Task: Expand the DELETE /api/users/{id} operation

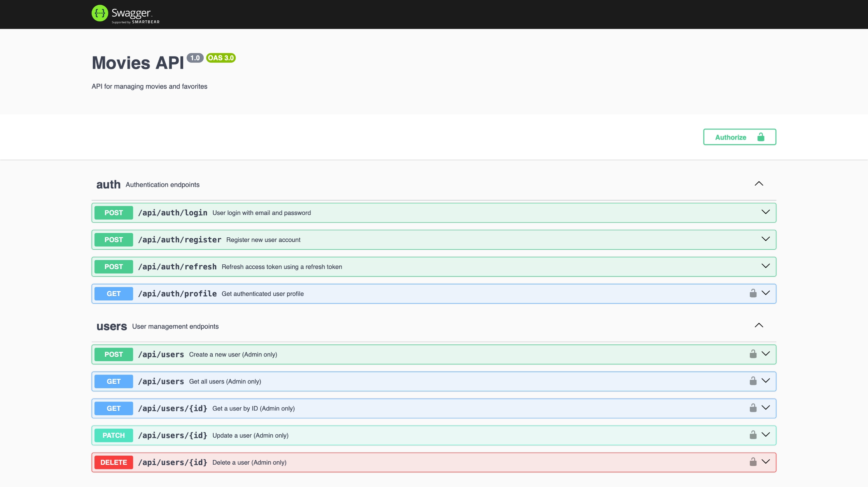Action: [x=766, y=462]
